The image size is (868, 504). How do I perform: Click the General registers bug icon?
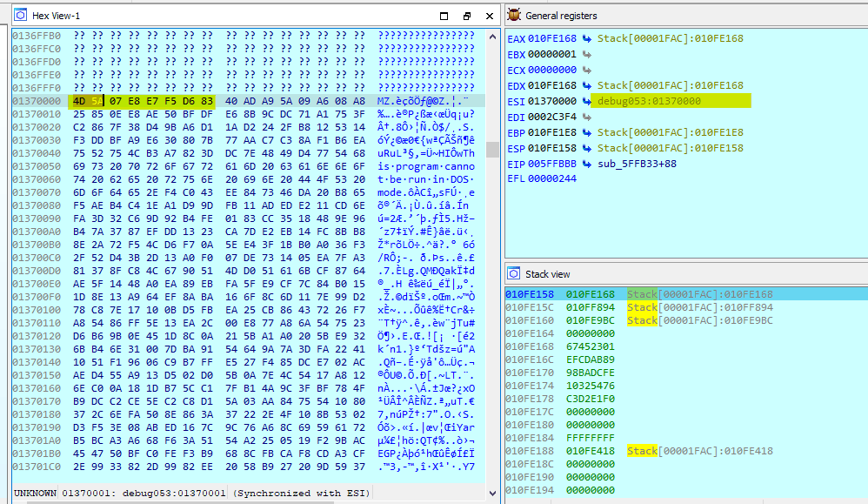[x=514, y=15]
